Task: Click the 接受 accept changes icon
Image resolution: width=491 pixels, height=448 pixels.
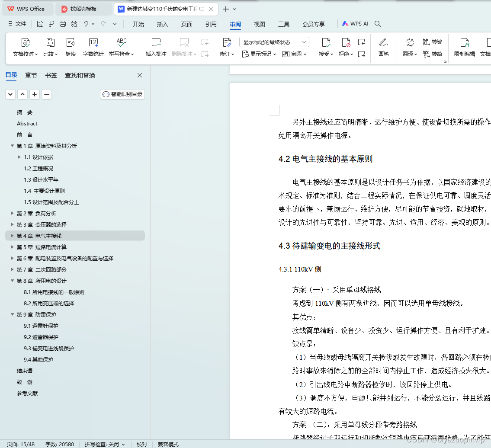Action: pos(326,42)
